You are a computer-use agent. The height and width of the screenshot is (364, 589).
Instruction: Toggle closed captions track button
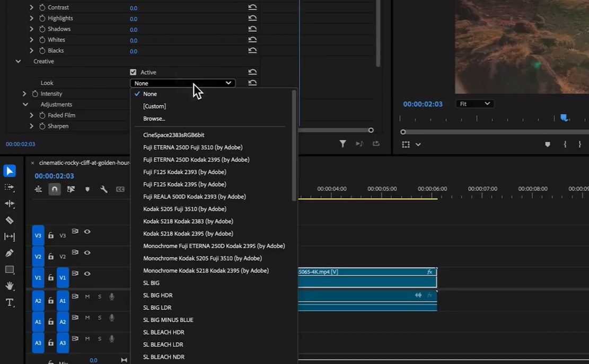[x=120, y=189]
